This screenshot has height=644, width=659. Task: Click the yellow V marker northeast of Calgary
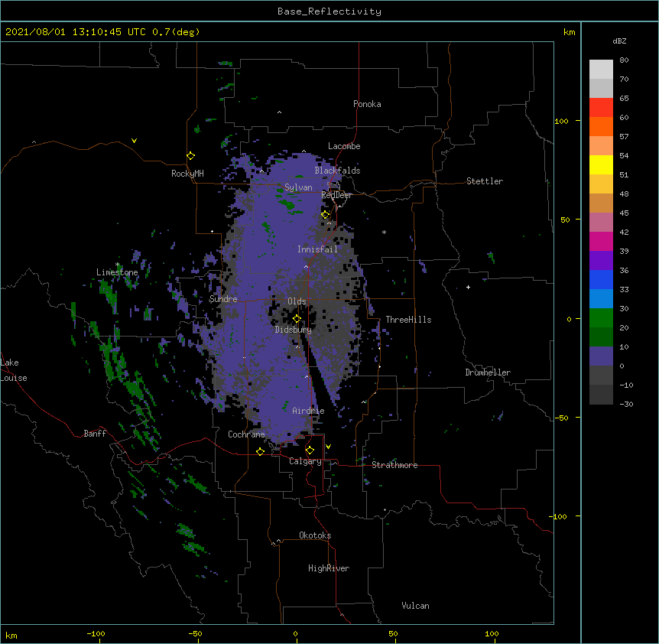[x=328, y=447]
